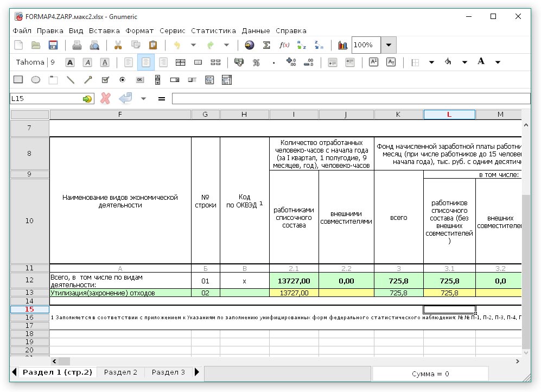Click the formula entry field
This screenshot has height=392, width=541.
point(351,99)
